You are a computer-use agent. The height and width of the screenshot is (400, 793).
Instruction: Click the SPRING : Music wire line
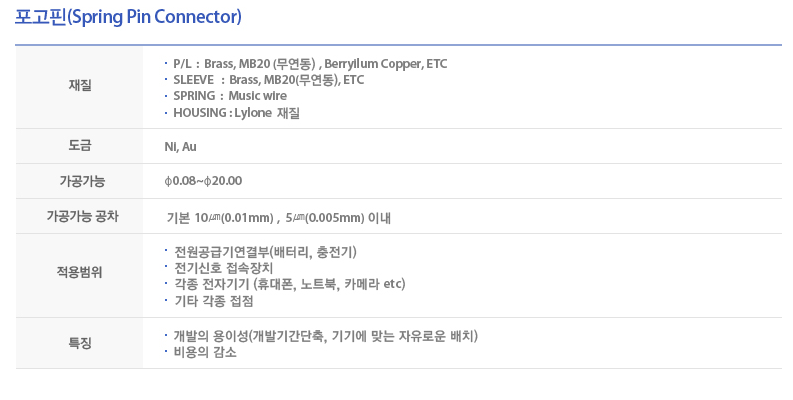(x=230, y=96)
